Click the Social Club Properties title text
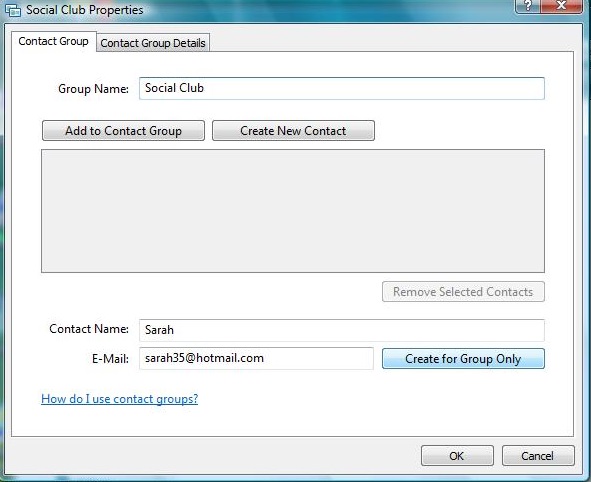 (x=84, y=10)
